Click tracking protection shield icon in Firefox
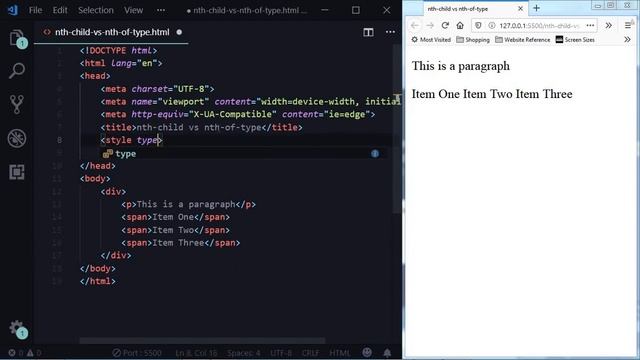The height and width of the screenshot is (360, 640). (x=478, y=25)
